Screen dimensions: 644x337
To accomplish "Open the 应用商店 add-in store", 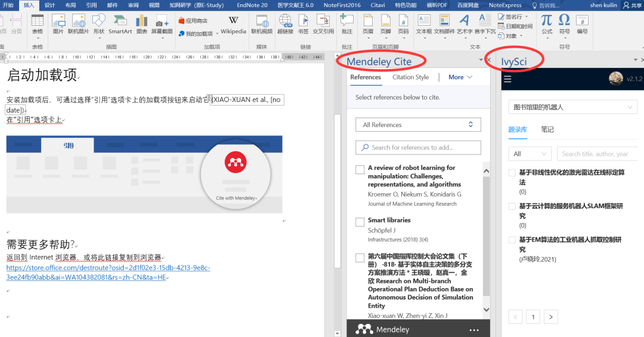I will tap(193, 20).
